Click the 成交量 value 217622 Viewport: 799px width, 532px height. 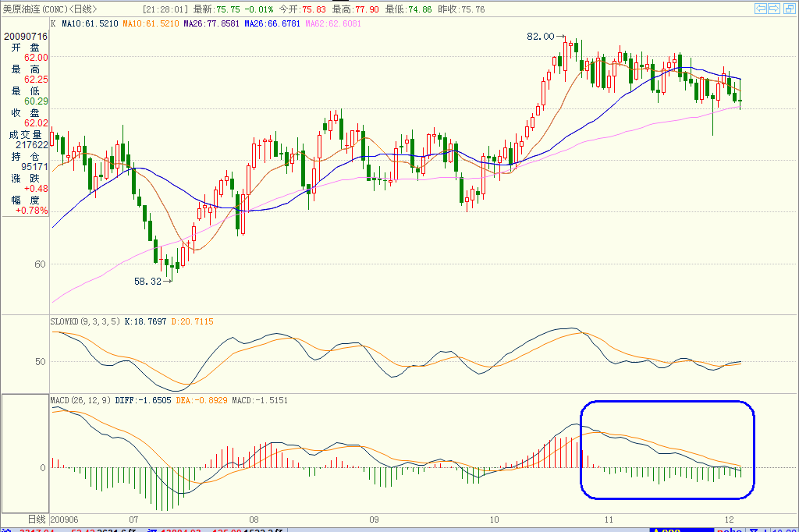(31, 145)
